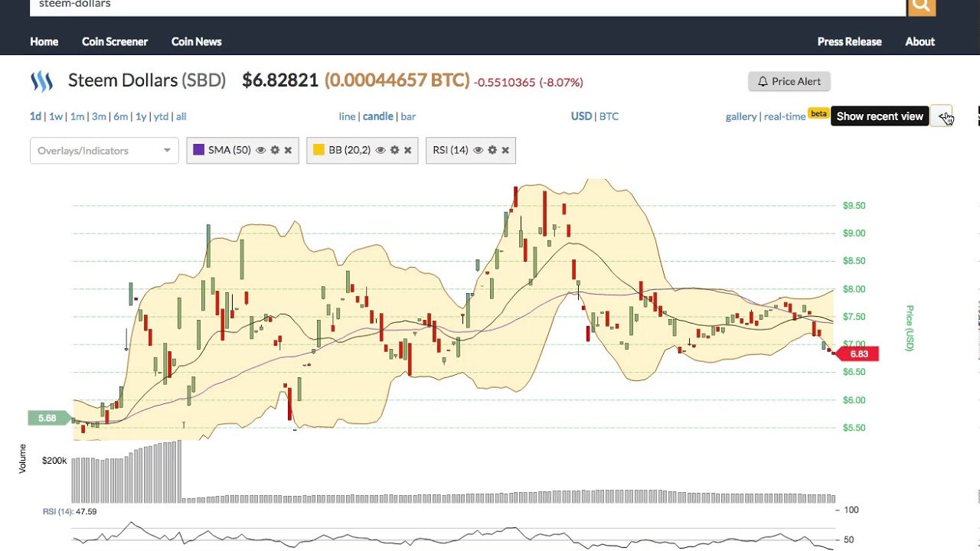Click the yellow BB color swatch
This screenshot has height=551, width=980.
tap(318, 150)
